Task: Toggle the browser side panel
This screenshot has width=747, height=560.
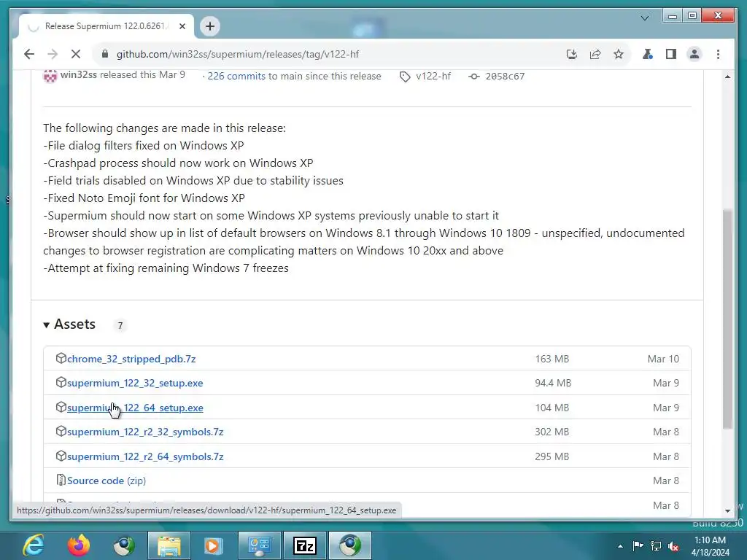Action: (671, 54)
